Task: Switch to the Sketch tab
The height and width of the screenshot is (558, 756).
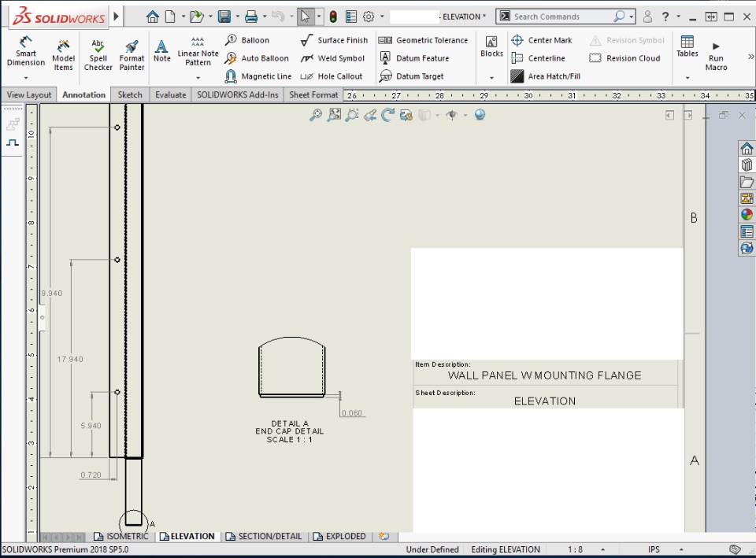Action: click(x=130, y=94)
